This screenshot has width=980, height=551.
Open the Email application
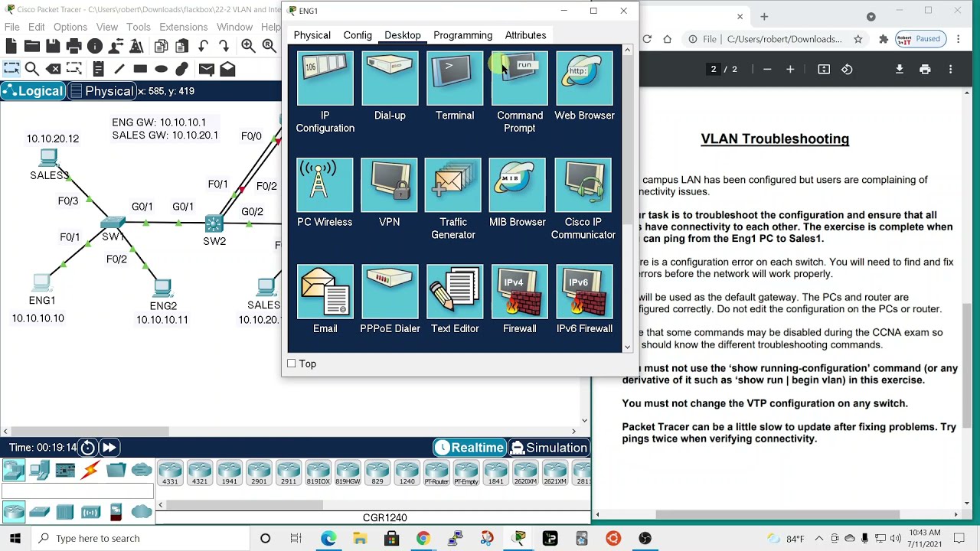coord(325,291)
